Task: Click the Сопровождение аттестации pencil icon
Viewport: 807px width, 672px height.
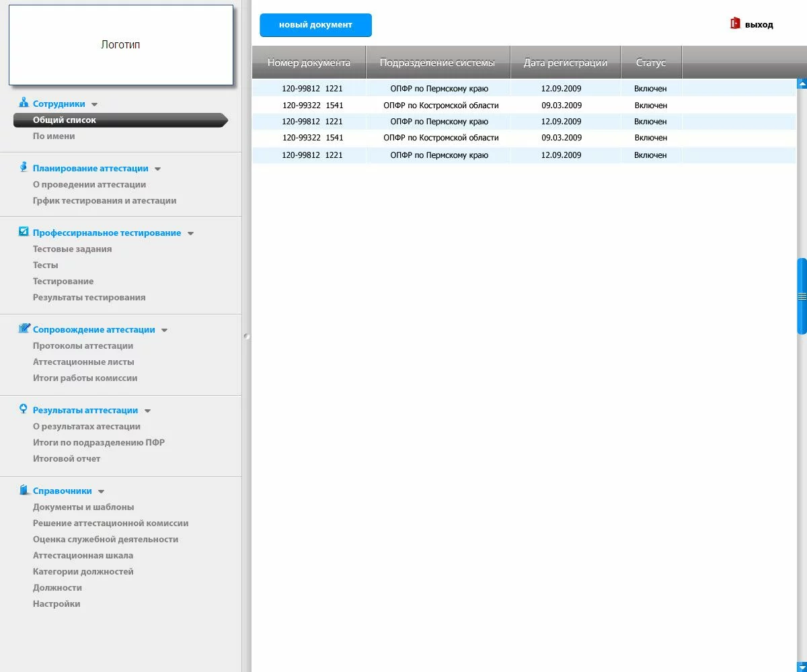Action: [24, 329]
